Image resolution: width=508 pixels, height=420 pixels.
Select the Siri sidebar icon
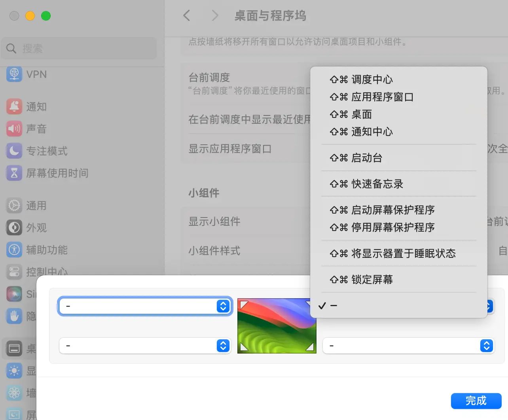tap(14, 294)
